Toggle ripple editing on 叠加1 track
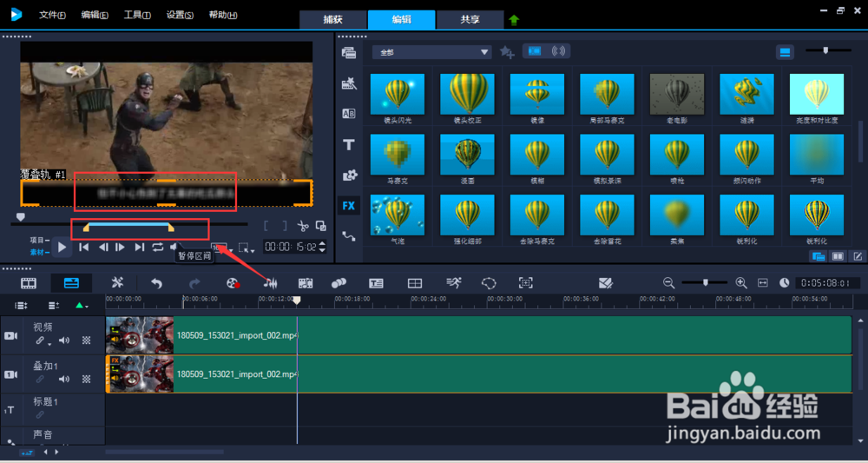 [40, 380]
